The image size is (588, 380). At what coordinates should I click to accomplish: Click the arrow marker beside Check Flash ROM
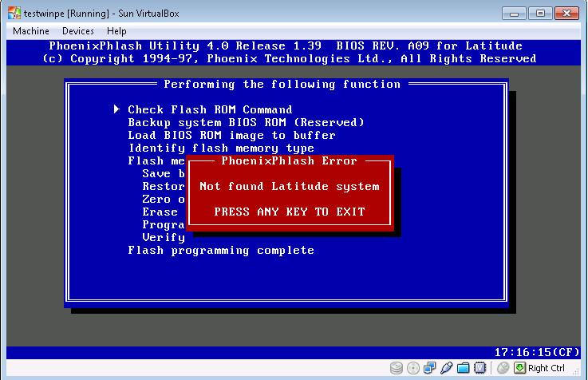point(117,109)
